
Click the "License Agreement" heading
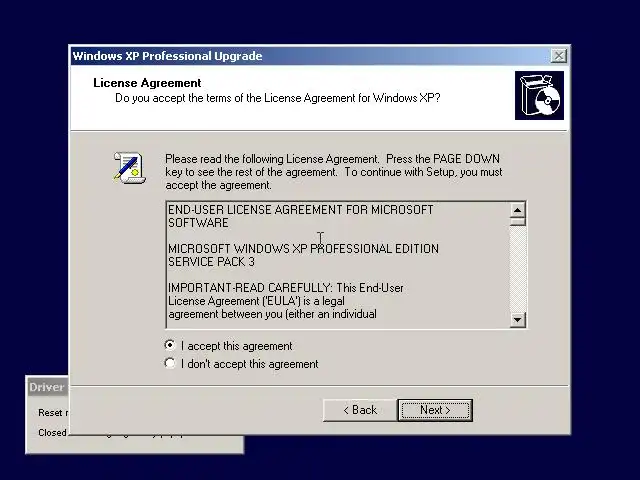(147, 83)
